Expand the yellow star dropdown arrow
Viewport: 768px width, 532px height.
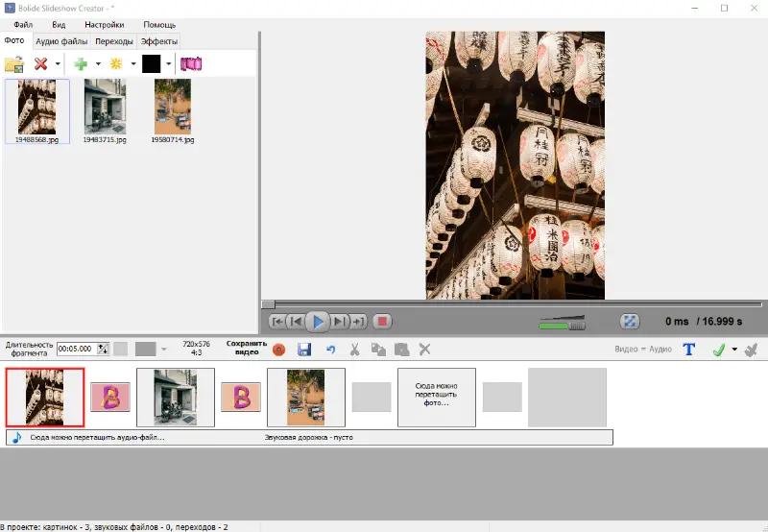(x=133, y=63)
